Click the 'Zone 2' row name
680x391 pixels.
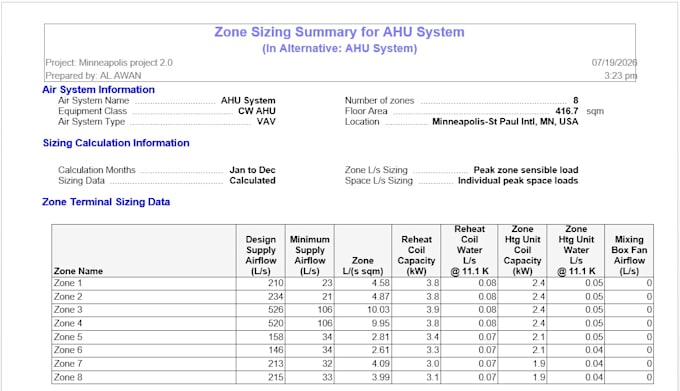(x=68, y=297)
